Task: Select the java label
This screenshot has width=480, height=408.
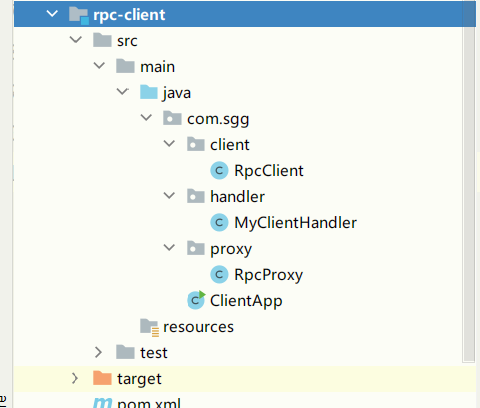Action: pos(177,93)
